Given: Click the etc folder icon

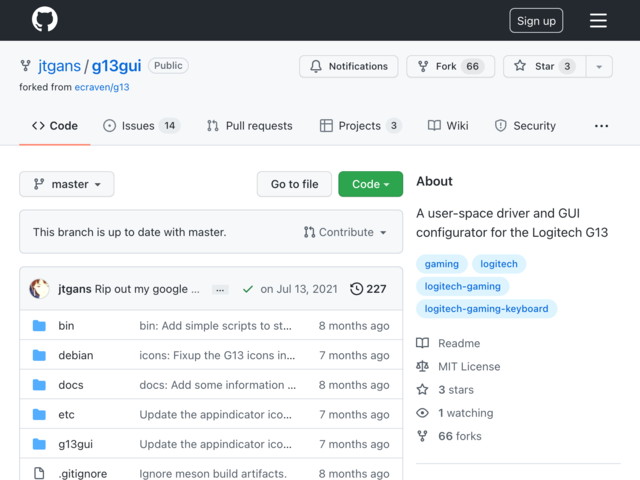Looking at the screenshot, I should [x=39, y=414].
